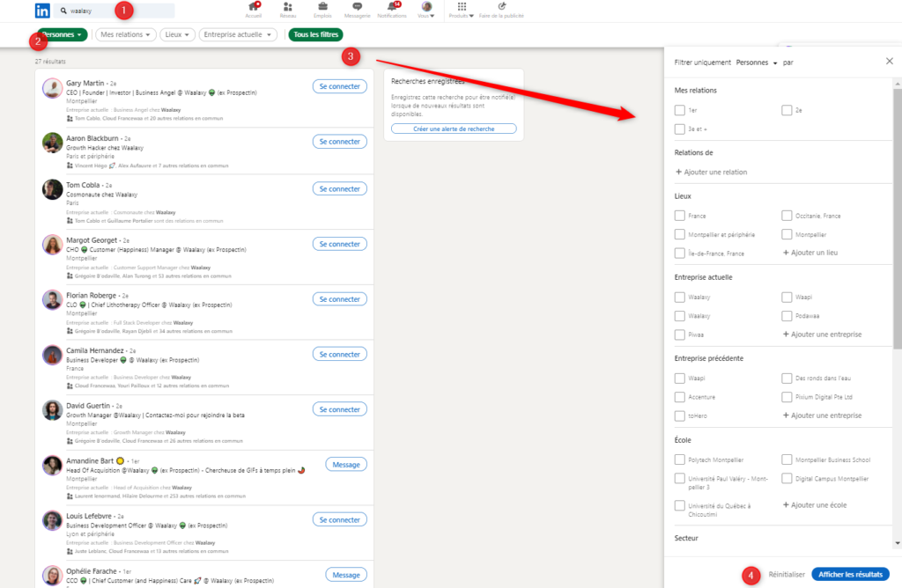The height and width of the screenshot is (588, 902).
Task: Tick the 3e et + checkbox
Action: (x=680, y=129)
